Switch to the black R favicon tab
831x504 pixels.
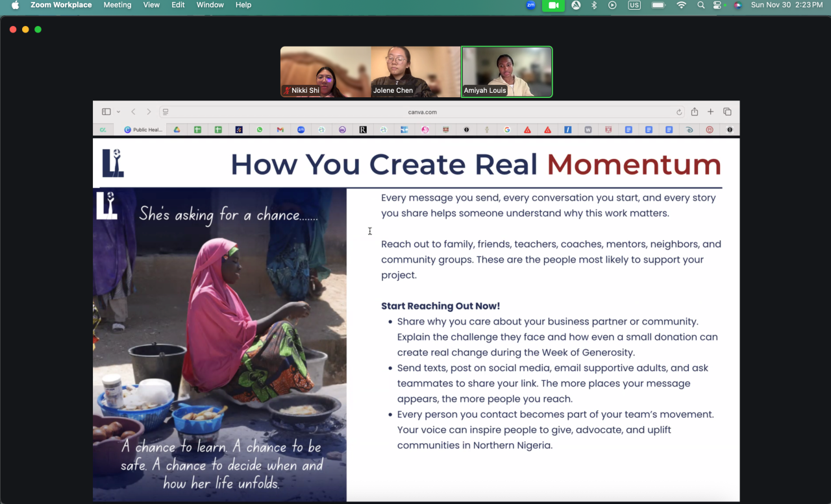(363, 130)
